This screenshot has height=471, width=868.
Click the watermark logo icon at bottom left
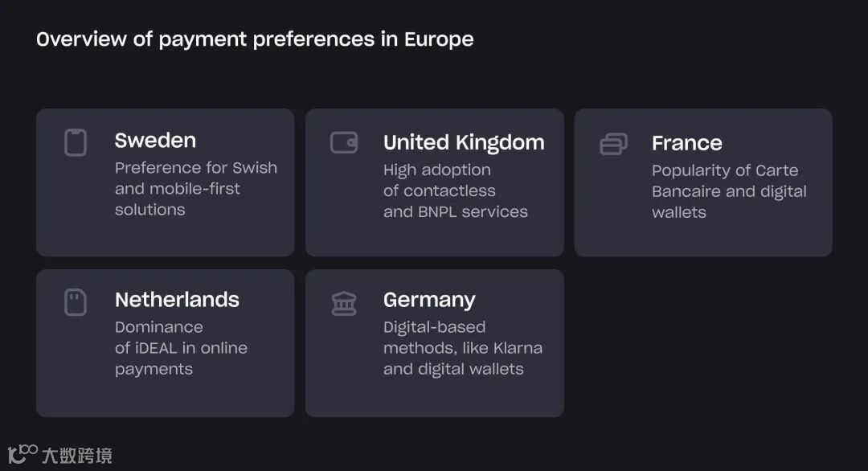click(x=23, y=454)
